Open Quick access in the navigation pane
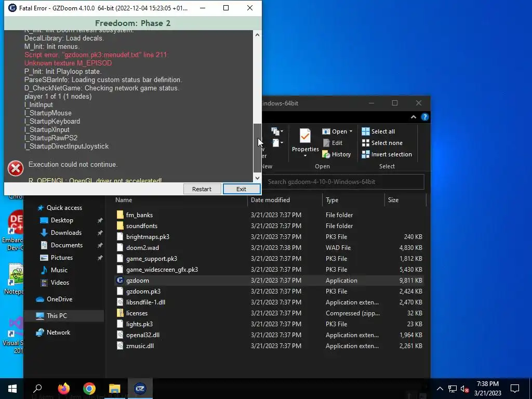 click(64, 208)
